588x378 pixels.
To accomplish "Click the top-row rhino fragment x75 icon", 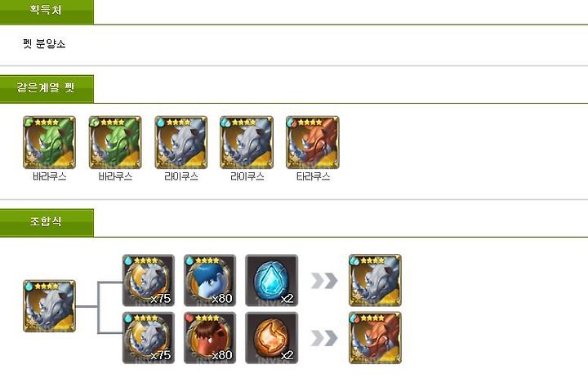I will point(149,281).
